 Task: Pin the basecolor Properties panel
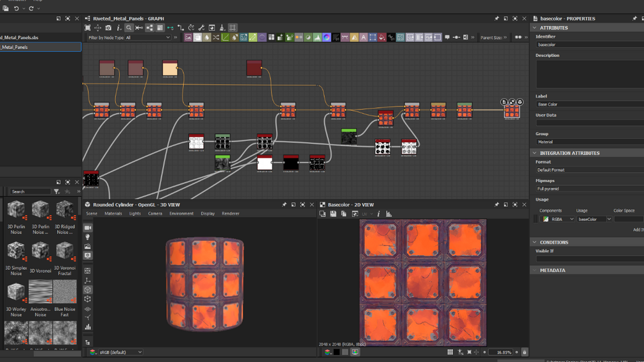(635, 19)
